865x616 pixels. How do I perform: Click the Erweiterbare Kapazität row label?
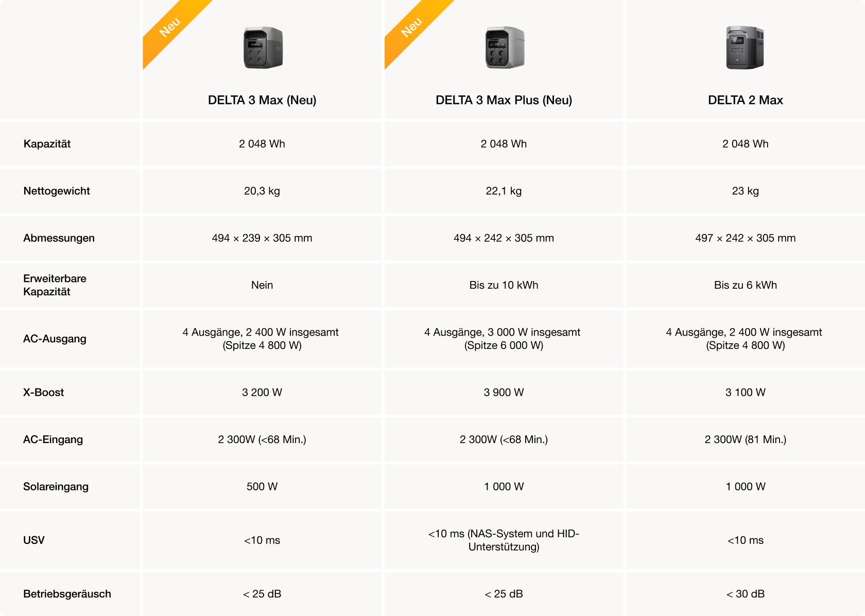55,285
